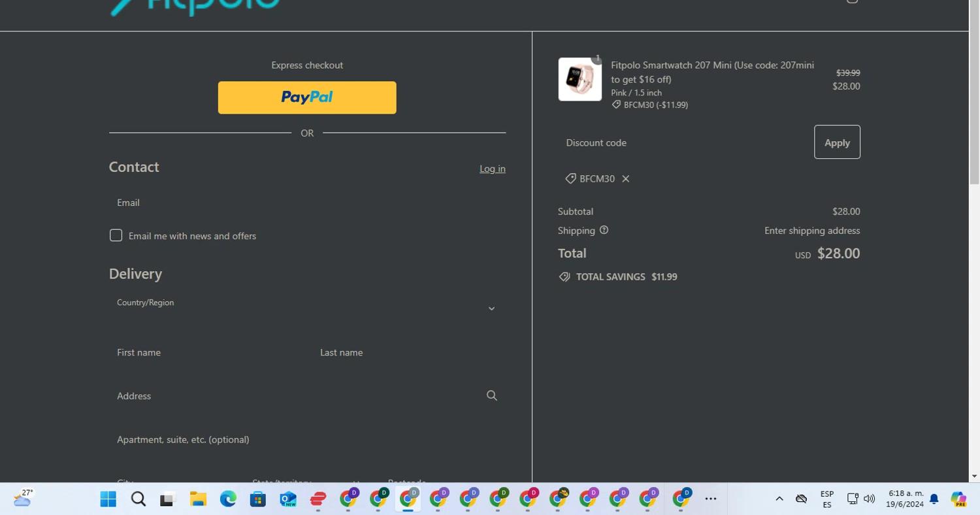This screenshot has height=515, width=980.
Task: Show the taskbar overflow apps (three dots)
Action: 711,499
